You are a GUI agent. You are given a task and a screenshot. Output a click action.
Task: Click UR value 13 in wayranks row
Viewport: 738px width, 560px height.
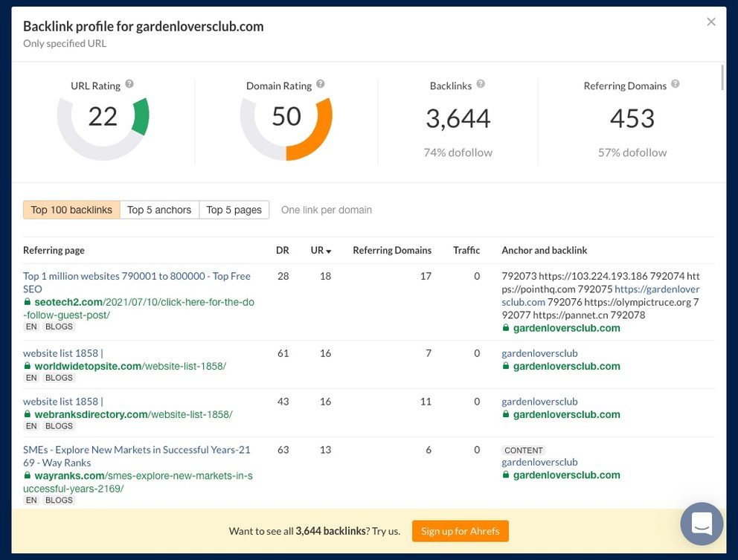click(325, 450)
